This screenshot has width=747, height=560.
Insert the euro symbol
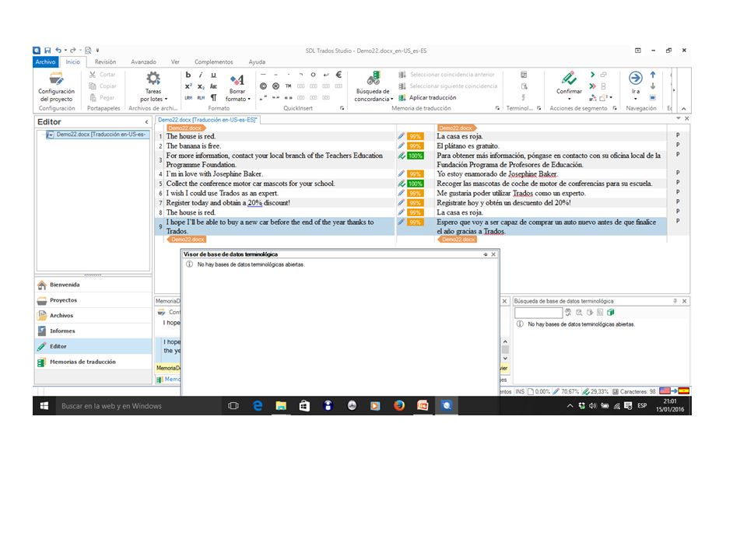tap(338, 75)
